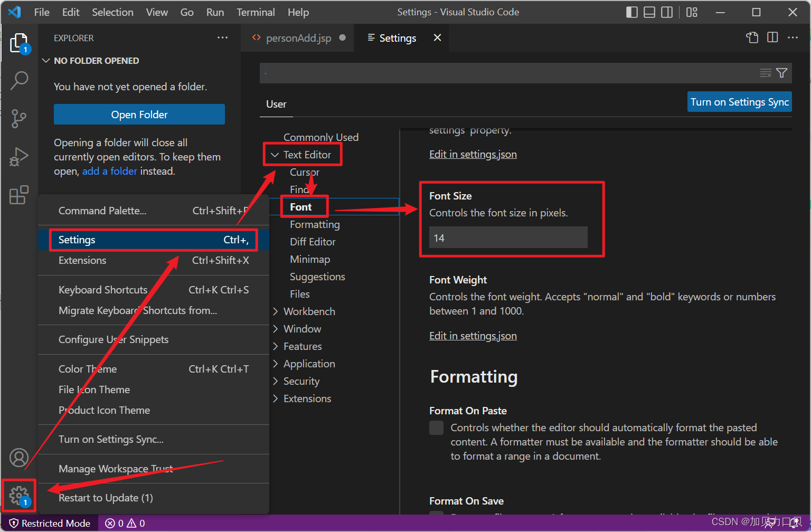Open the Extensions view icon
The height and width of the screenshot is (532, 811).
tap(19, 195)
